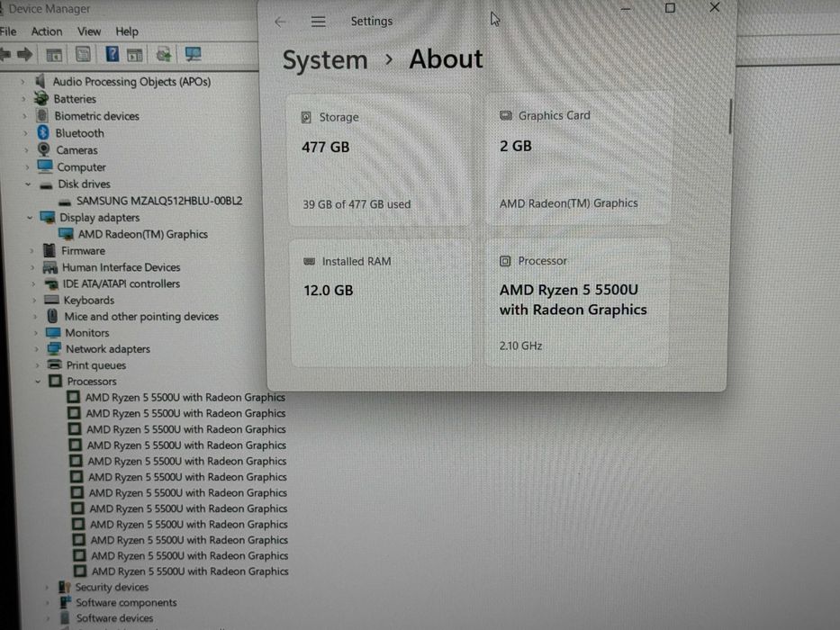Open the Action menu in Device Manager
The width and height of the screenshot is (840, 630).
click(47, 31)
